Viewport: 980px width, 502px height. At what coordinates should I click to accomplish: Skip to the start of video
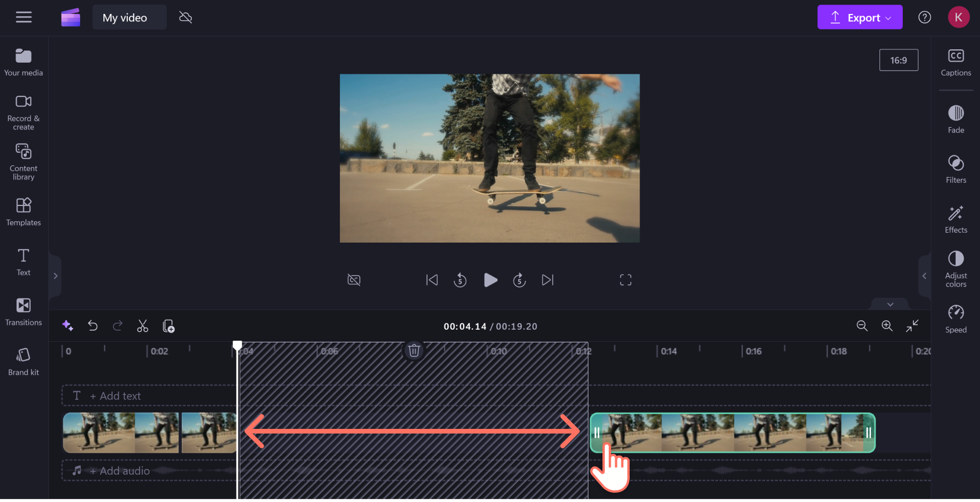coord(432,280)
